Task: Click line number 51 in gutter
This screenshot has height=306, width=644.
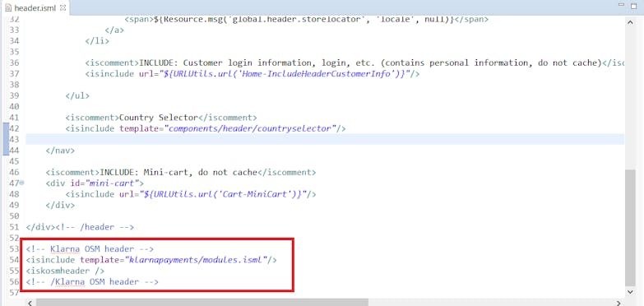Action: click(14, 227)
